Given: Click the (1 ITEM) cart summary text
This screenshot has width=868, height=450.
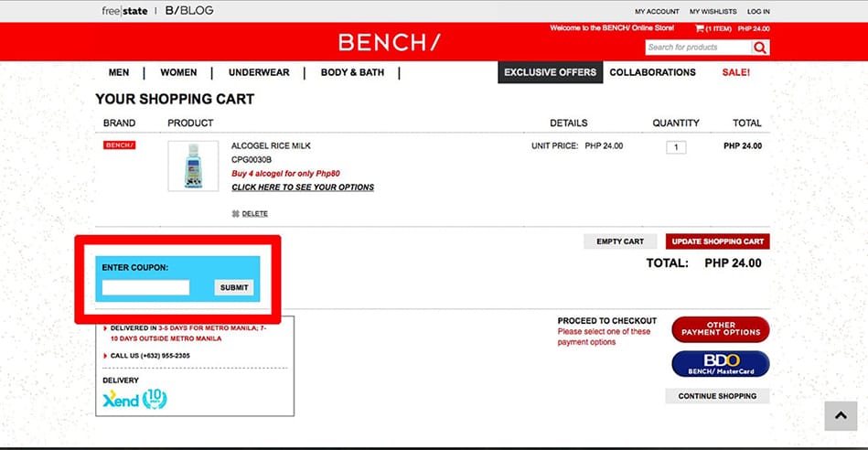Looking at the screenshot, I should (x=719, y=28).
